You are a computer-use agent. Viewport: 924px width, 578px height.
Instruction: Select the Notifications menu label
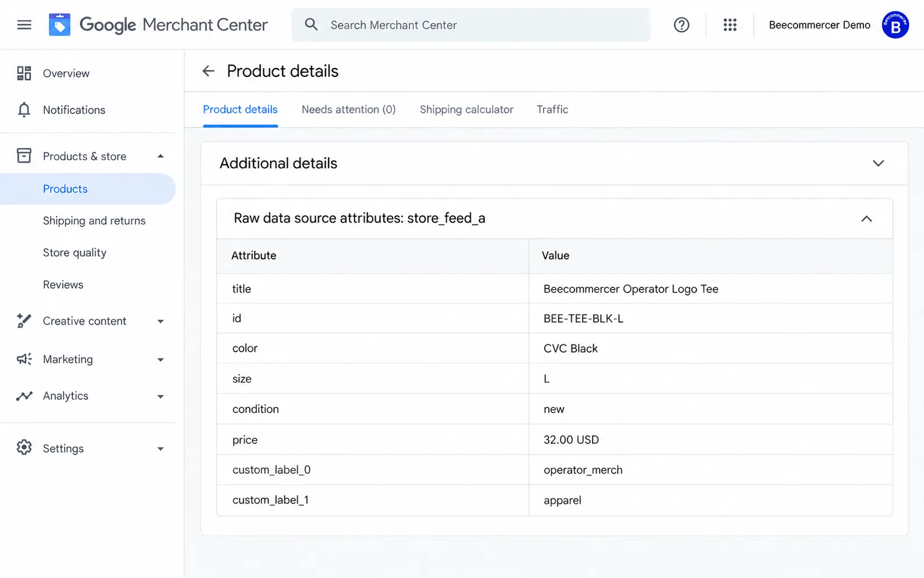74,110
